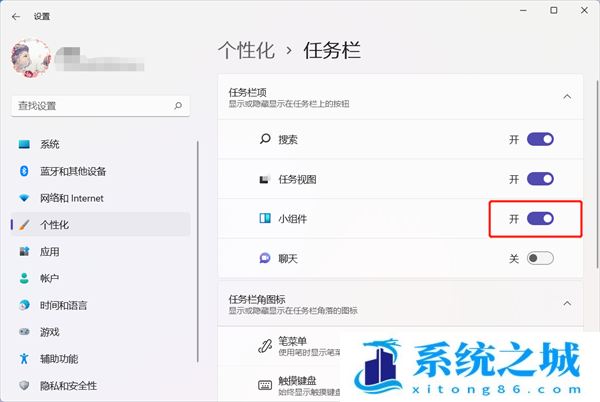Viewport: 600px width, 402px height.
Task: Select 辅助功能 in the sidebar
Action: pyautogui.click(x=62, y=358)
